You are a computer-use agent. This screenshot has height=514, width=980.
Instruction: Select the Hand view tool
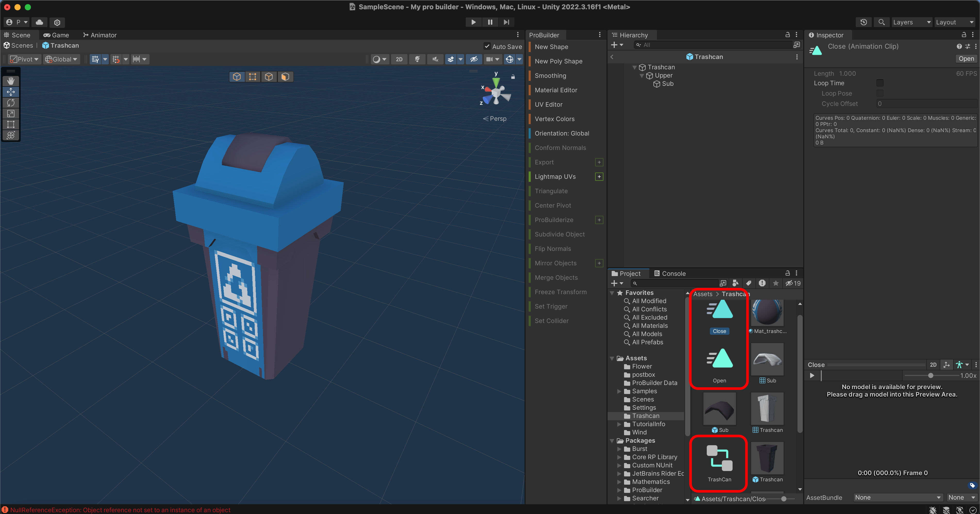(x=11, y=81)
